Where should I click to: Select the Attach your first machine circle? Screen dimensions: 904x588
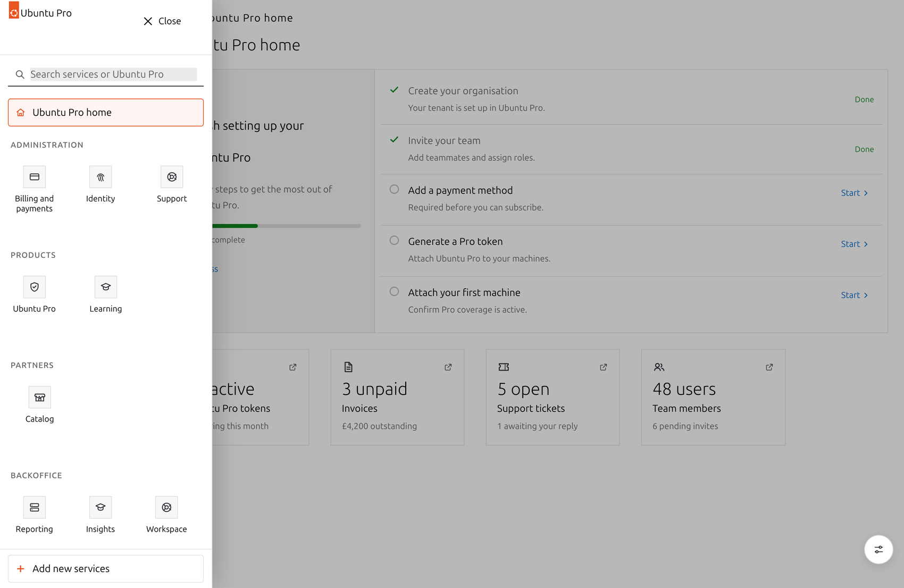coord(394,291)
